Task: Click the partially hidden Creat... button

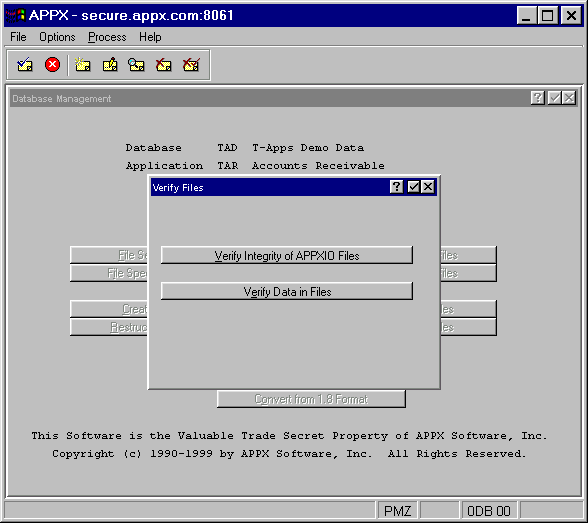Action: point(109,309)
